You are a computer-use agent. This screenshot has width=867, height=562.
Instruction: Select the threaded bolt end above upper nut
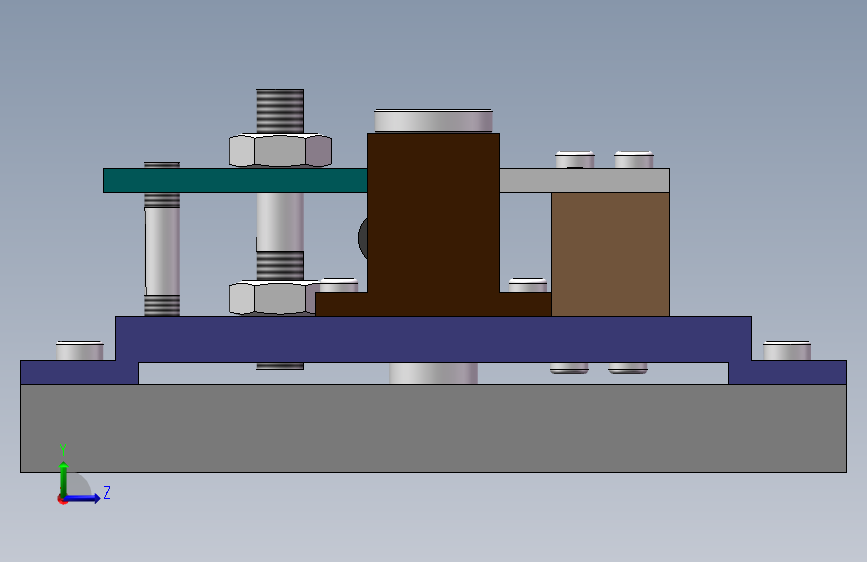tap(280, 111)
